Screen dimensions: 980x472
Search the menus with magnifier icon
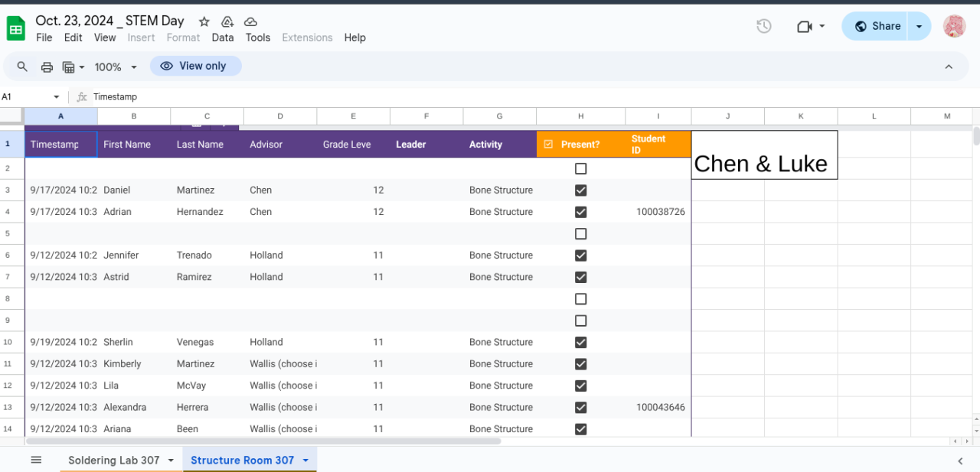click(22, 67)
